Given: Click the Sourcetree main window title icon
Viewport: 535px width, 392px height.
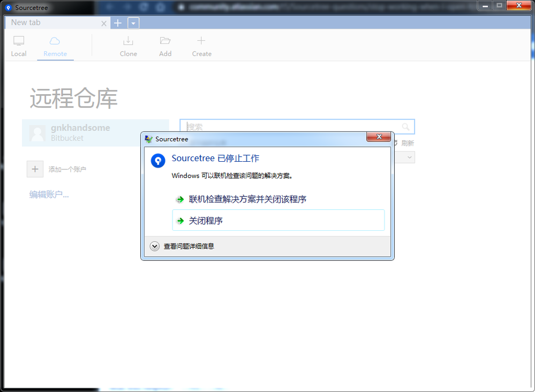Looking at the screenshot, I should 9,7.
